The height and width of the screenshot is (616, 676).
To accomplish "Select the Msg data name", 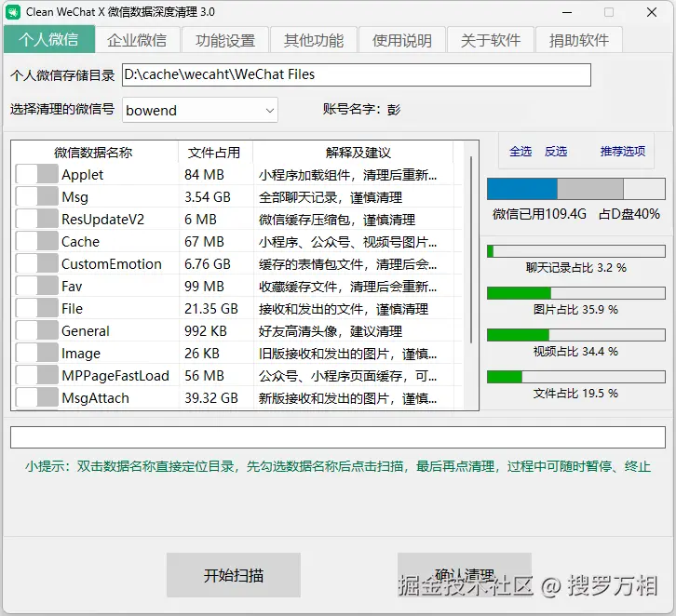I will pyautogui.click(x=75, y=197).
